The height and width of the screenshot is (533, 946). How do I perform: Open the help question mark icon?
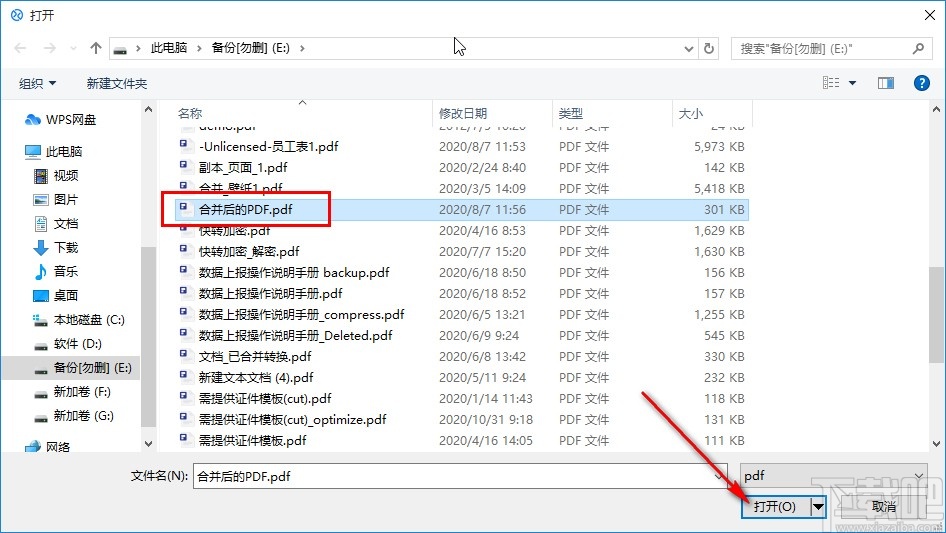(921, 83)
